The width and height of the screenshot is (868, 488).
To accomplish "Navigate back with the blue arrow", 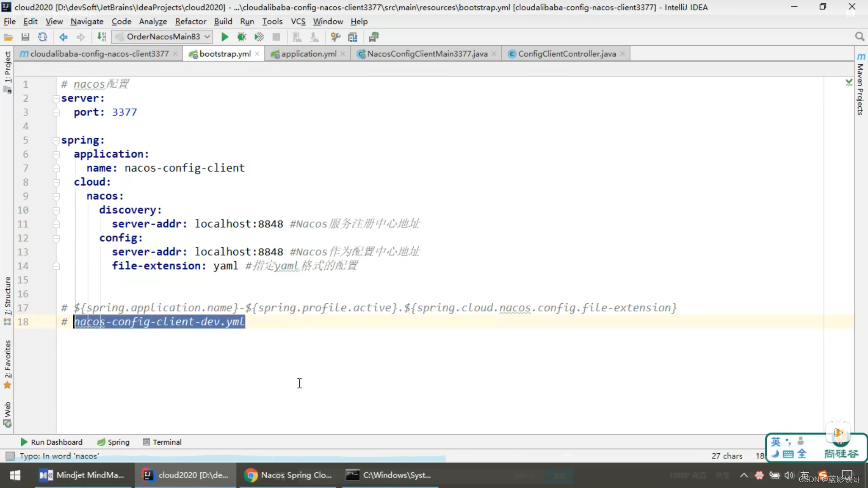I will (63, 37).
